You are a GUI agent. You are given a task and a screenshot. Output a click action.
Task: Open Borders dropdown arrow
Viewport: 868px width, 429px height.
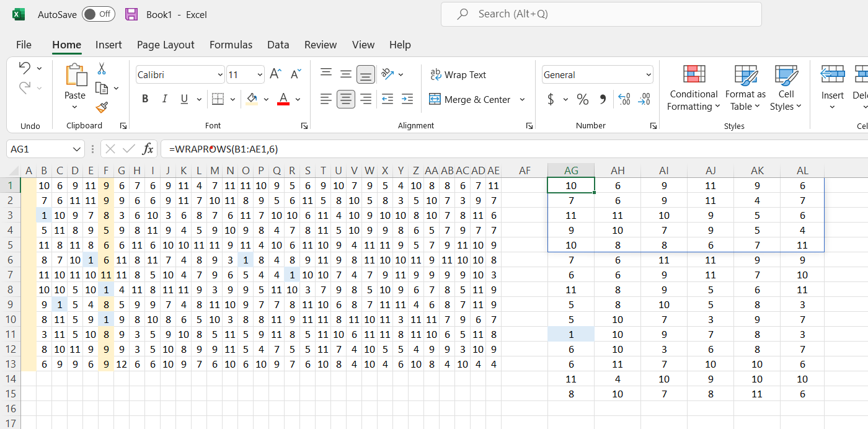(x=231, y=99)
